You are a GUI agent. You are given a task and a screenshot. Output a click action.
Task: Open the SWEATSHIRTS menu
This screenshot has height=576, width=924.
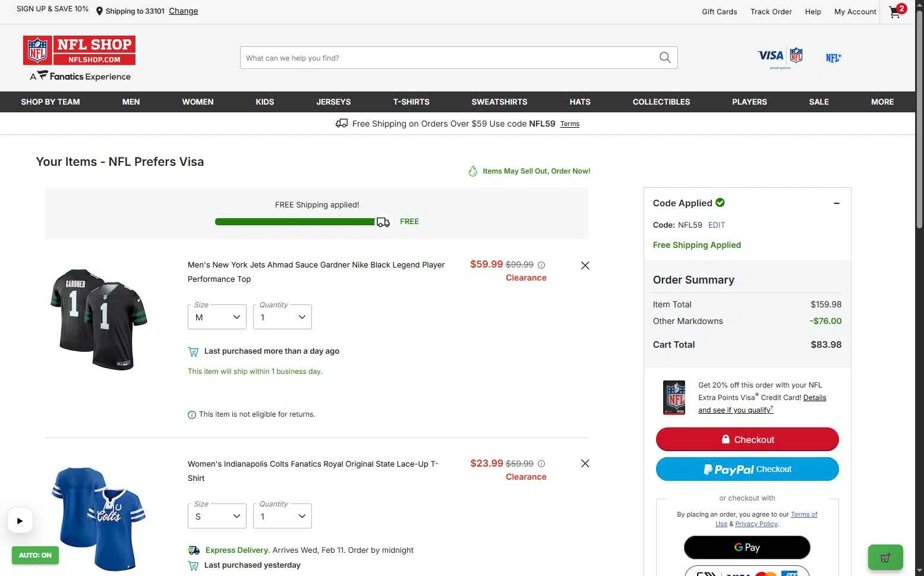tap(499, 102)
